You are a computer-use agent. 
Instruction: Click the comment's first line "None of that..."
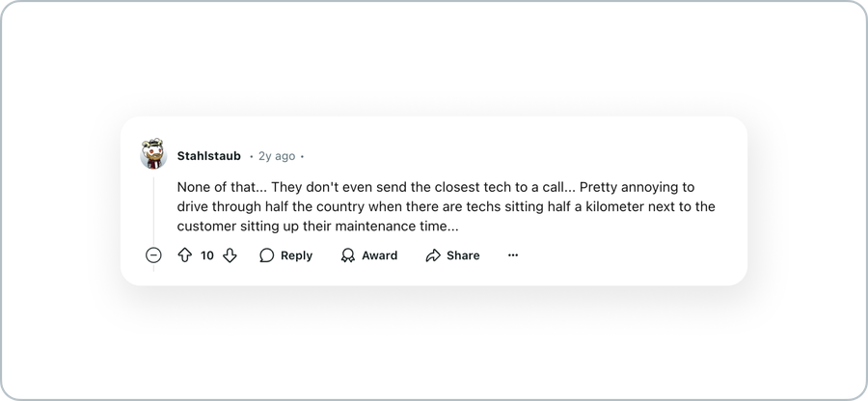click(436, 187)
